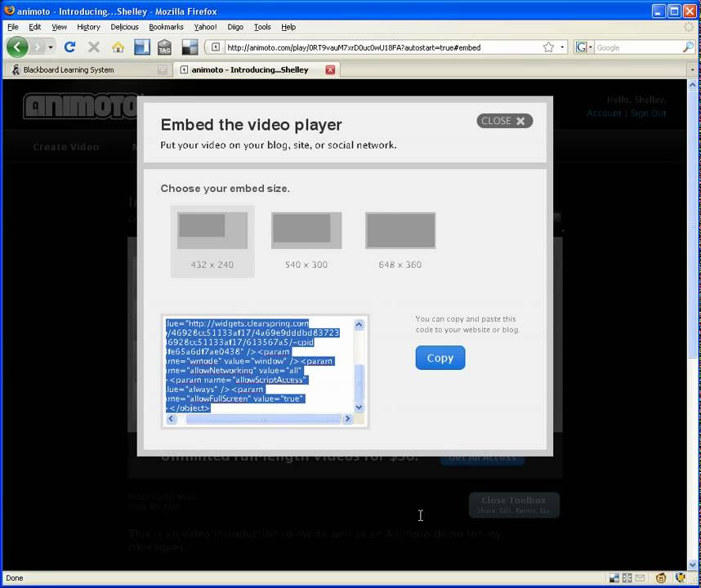Viewport: 701px width, 588px height.
Task: Open the Tools menu
Action: tap(262, 27)
